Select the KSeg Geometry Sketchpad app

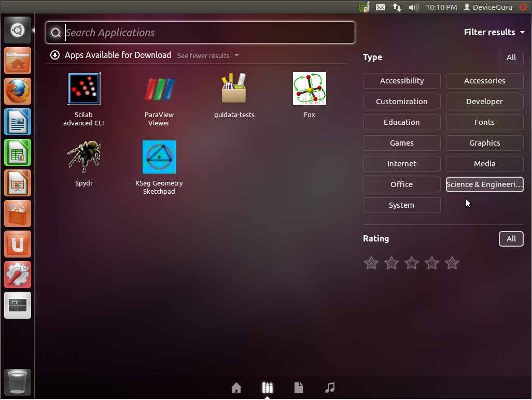(159, 168)
